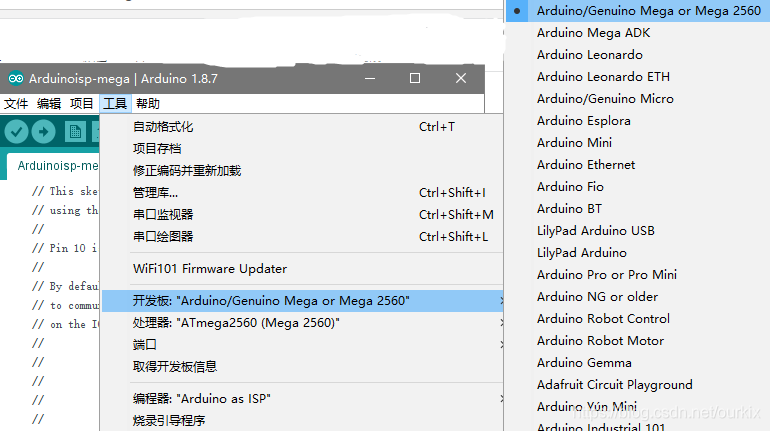Select Arduino Robot Control board
This screenshot has height=431, width=770.
tap(638, 319)
